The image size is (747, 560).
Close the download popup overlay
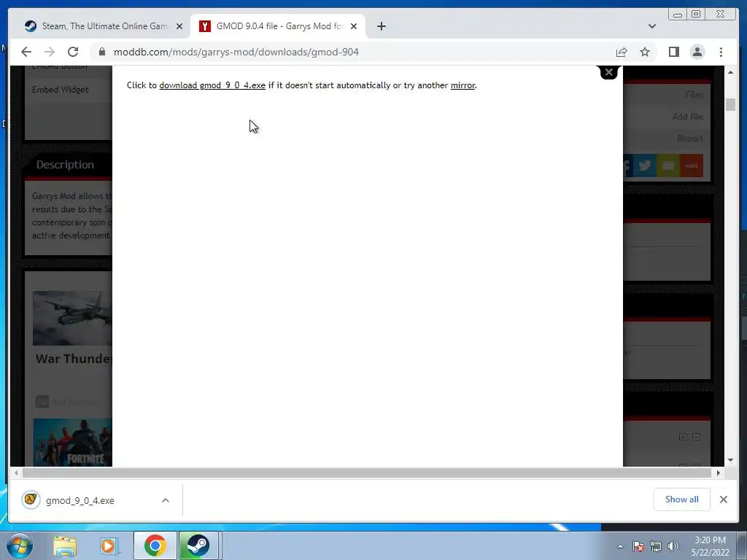coord(608,72)
